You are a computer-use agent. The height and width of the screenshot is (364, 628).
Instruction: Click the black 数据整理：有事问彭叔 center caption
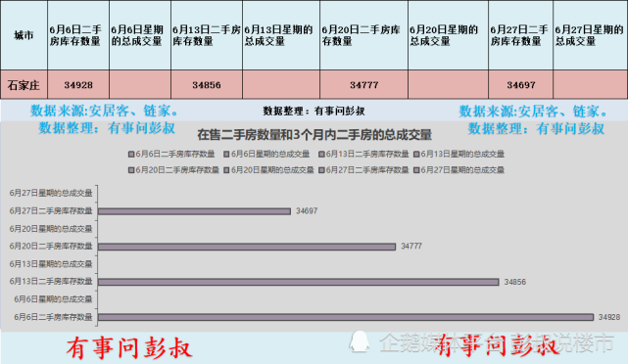[314, 112]
